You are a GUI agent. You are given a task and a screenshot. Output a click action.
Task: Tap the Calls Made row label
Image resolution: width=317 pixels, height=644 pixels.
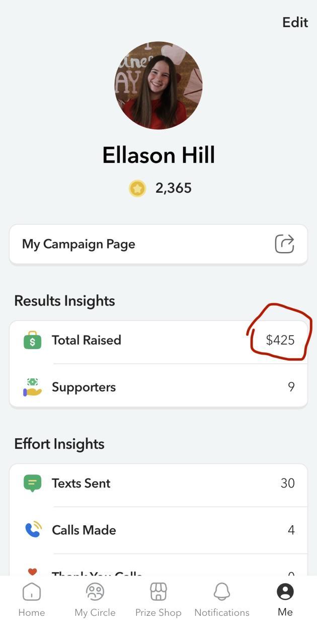[84, 530]
